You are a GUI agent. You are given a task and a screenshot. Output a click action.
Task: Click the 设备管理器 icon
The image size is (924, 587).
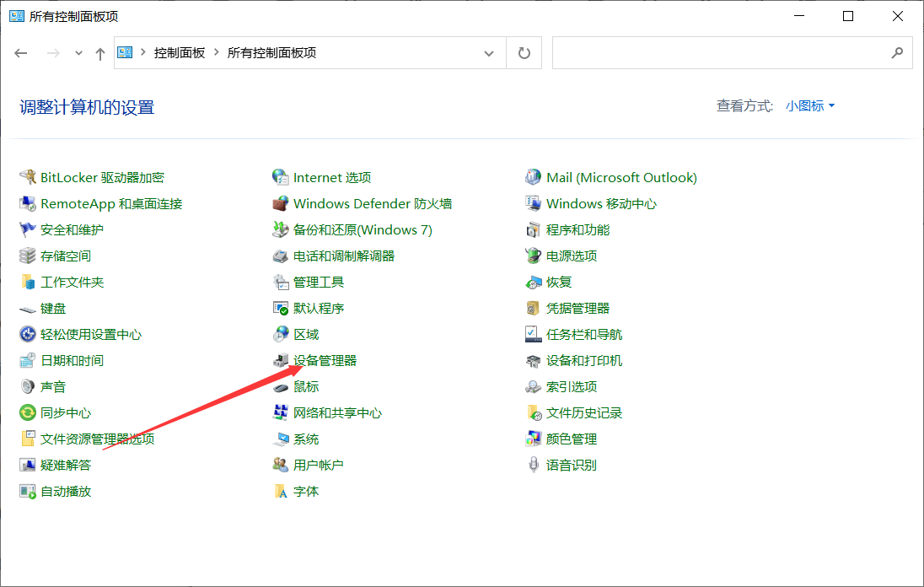click(x=281, y=361)
